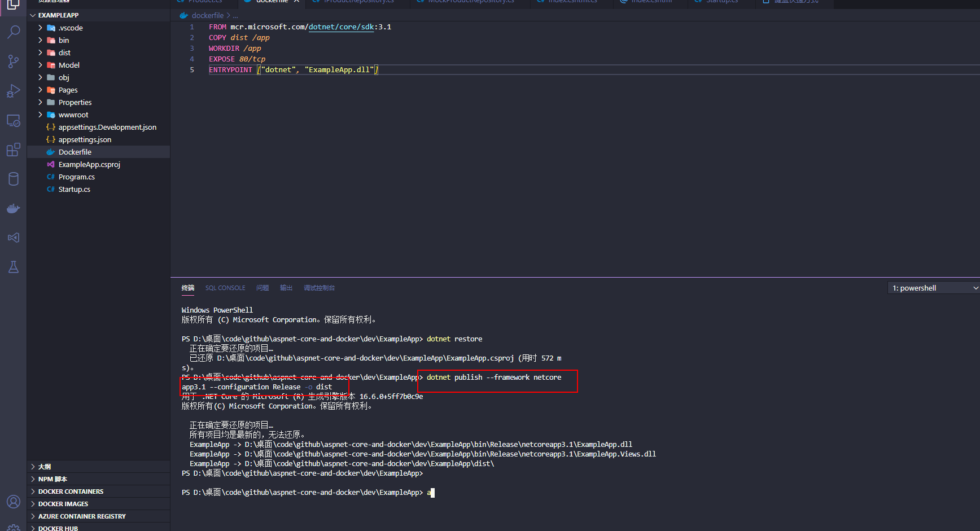Viewport: 980px width, 531px height.
Task: Open the SQL database view icon
Action: (14, 179)
